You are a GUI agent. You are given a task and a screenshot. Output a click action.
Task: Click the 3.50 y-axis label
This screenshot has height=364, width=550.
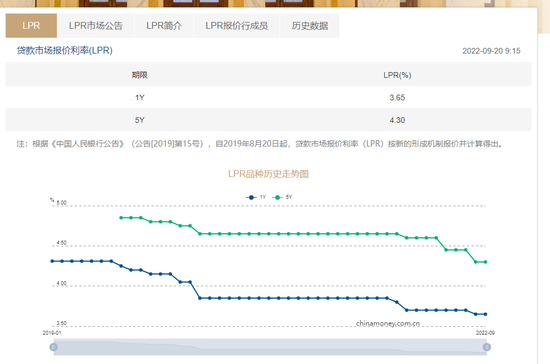(61, 323)
